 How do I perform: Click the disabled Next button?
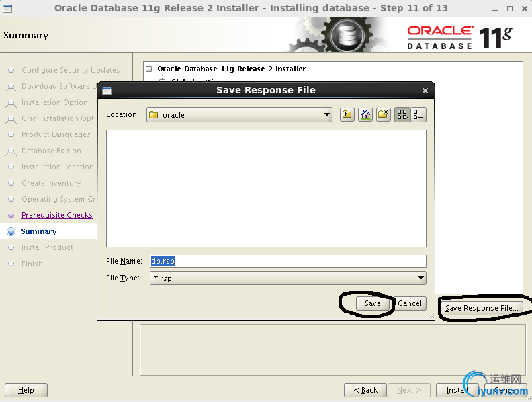point(409,390)
